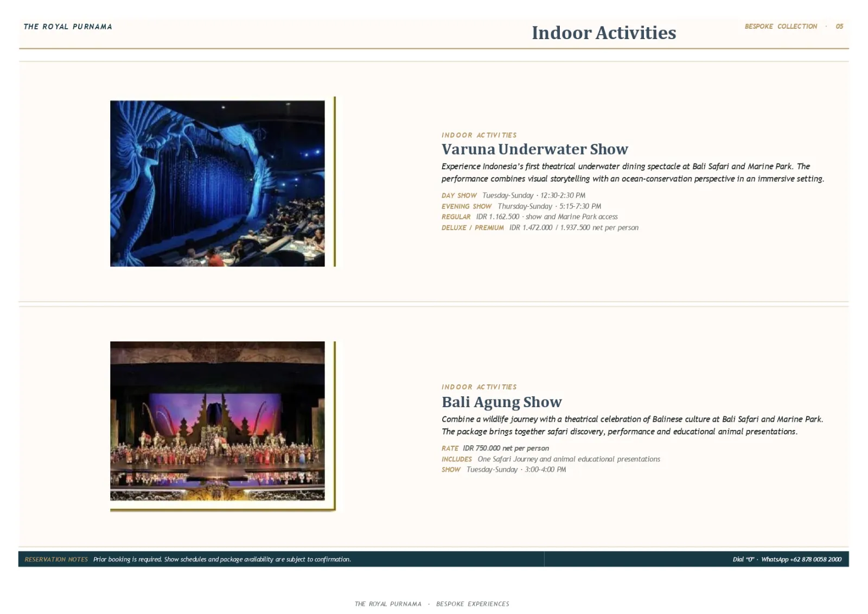Click the 'REGULAR' price label
868x614 pixels.
(456, 217)
